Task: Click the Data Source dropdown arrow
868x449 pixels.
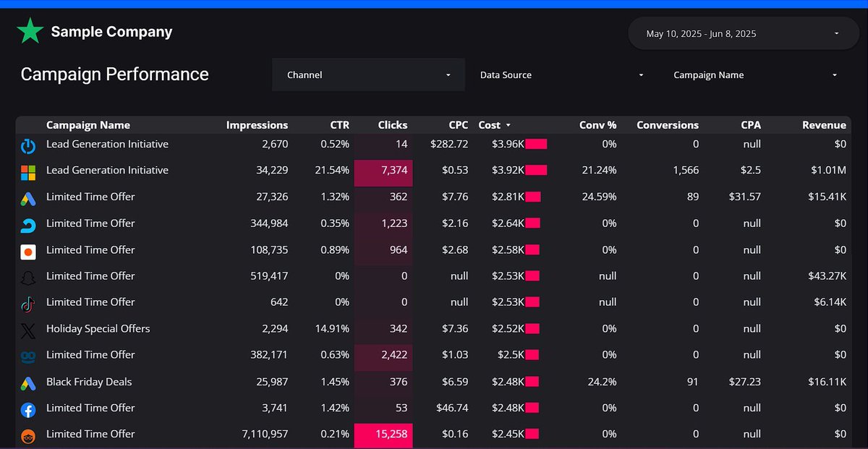Action: 641,75
